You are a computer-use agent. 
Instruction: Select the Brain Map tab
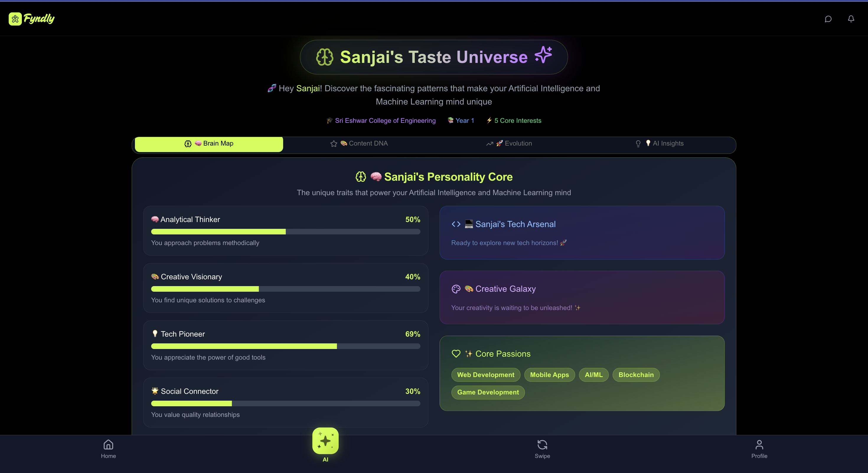209,143
